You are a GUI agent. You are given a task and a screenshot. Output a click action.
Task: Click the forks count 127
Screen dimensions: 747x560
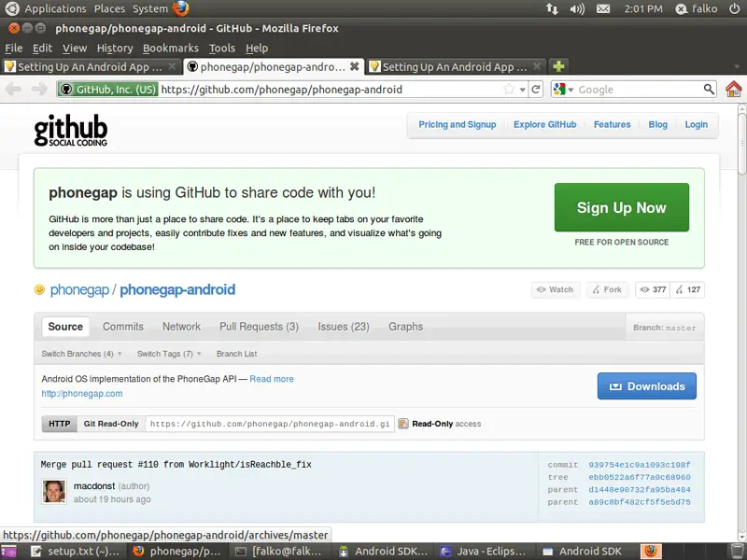tap(687, 289)
